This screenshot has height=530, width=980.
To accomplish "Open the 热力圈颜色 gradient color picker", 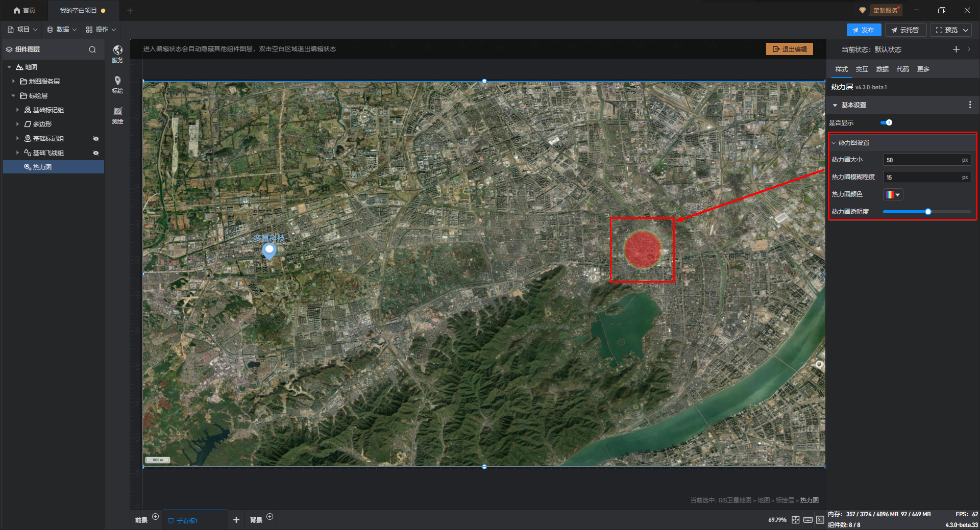I will (893, 194).
